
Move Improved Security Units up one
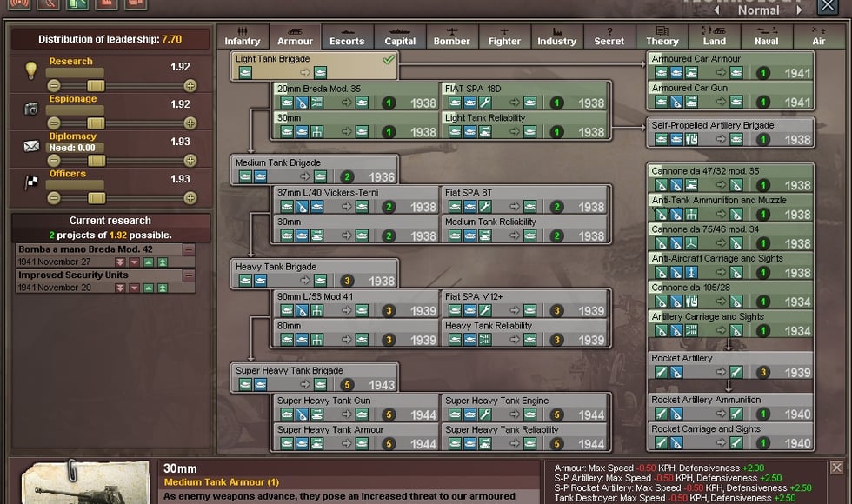[149, 288]
